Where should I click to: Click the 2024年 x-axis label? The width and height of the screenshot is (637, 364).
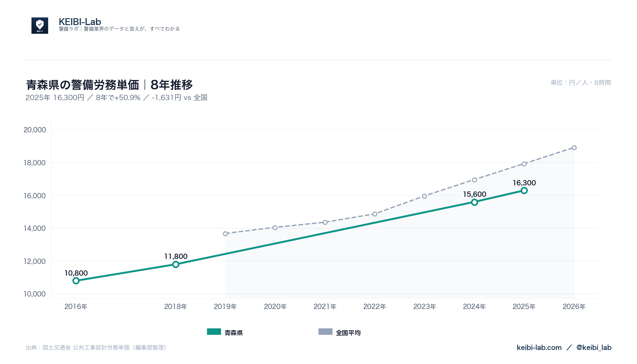pos(474,306)
